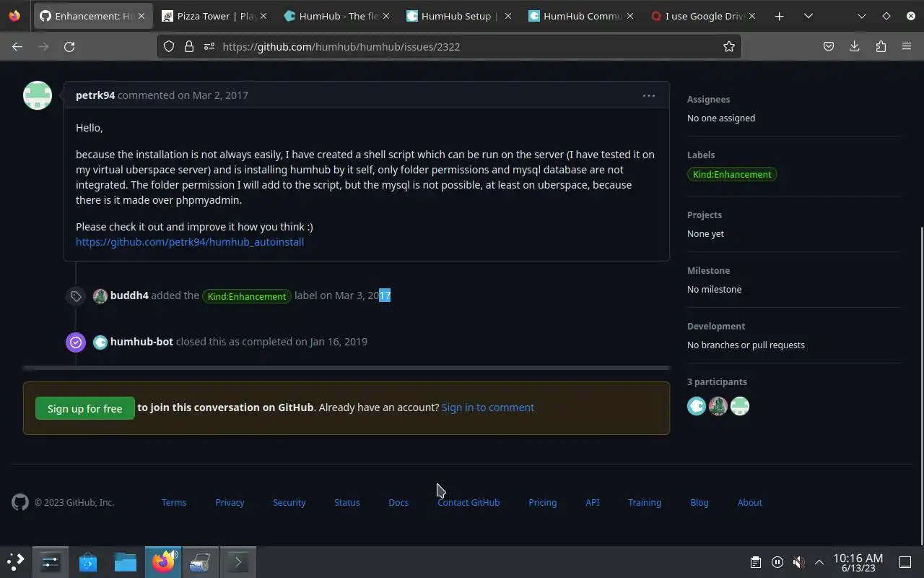Screen dimensions: 924x578
Task: Bookmark this page with the star icon
Action: pyautogui.click(x=729, y=46)
